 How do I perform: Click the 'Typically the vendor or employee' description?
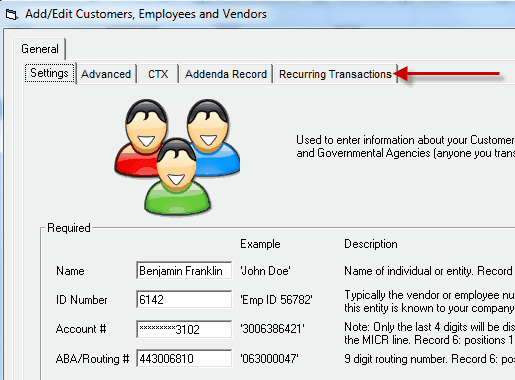click(430, 301)
